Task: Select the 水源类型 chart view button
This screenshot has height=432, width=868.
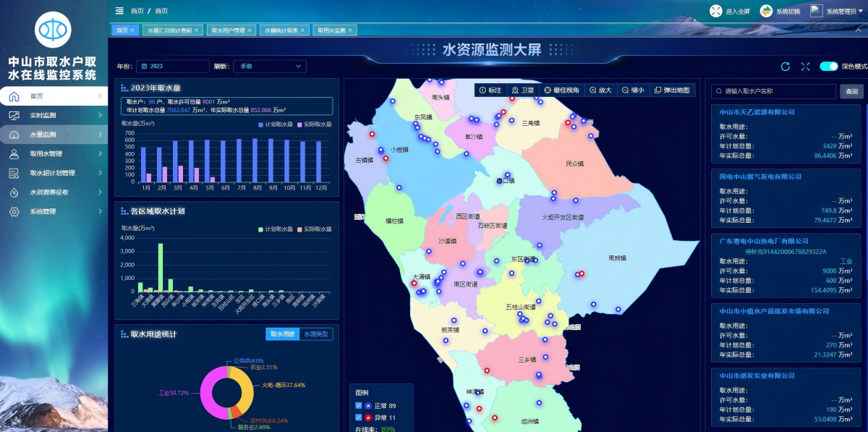Action: click(x=316, y=334)
